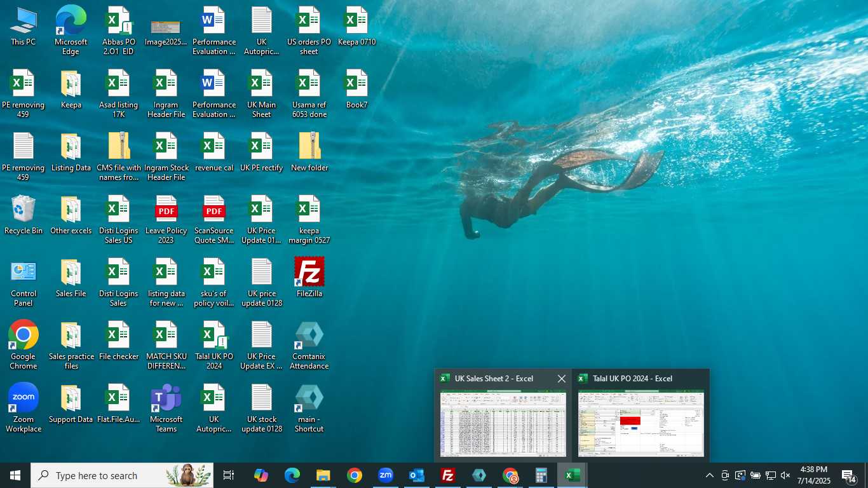Select the Recycle Bin icon
The image size is (868, 488).
(x=24, y=216)
